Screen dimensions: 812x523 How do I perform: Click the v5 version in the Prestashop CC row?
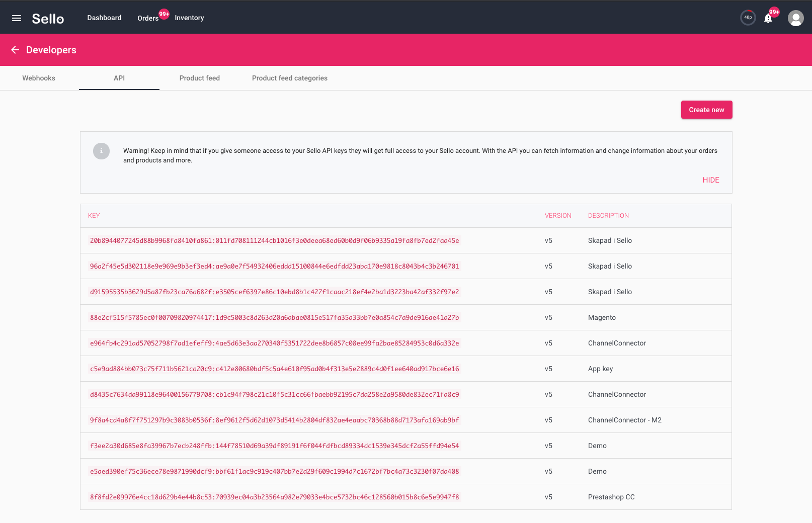548,497
